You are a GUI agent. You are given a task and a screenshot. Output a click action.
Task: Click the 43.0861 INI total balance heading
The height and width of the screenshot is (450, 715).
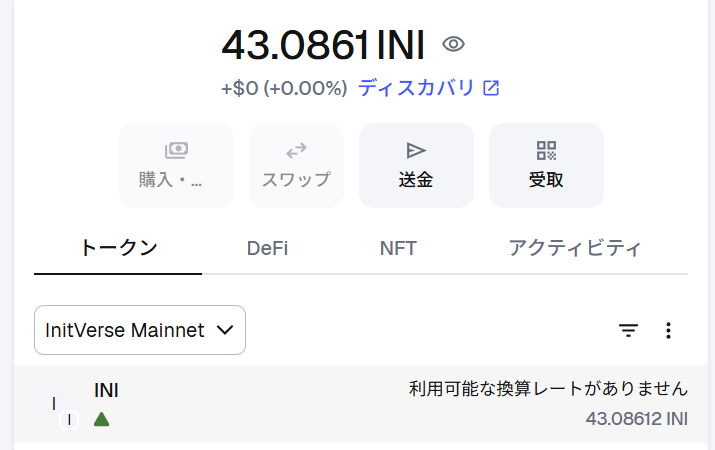click(323, 45)
